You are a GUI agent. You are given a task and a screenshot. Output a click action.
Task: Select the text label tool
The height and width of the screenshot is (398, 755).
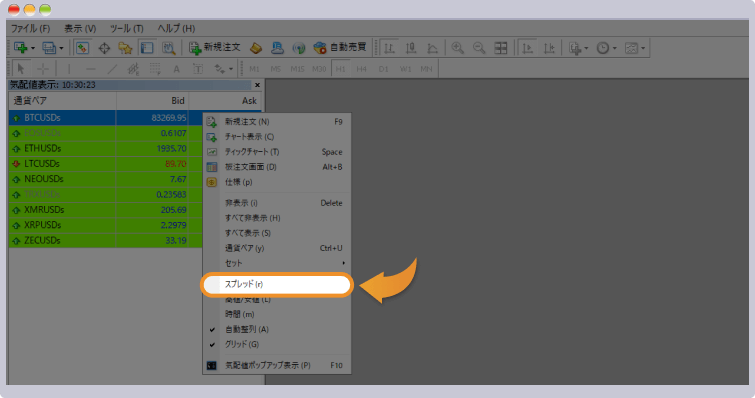[198, 69]
